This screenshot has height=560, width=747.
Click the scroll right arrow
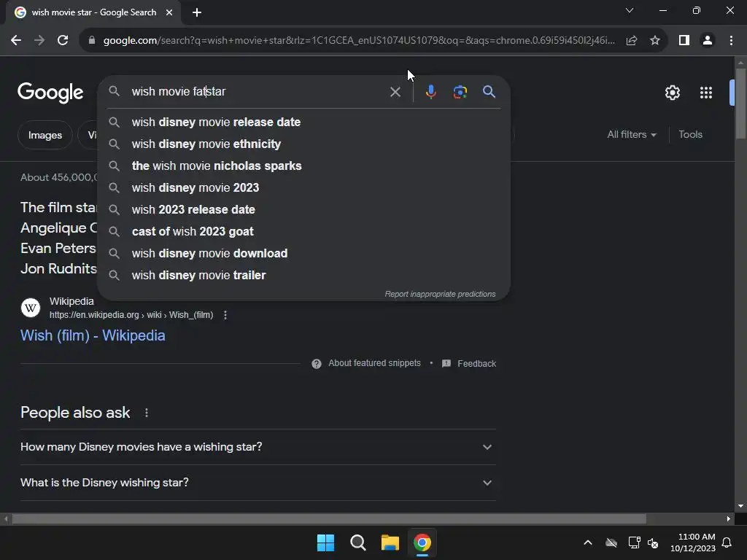point(729,518)
